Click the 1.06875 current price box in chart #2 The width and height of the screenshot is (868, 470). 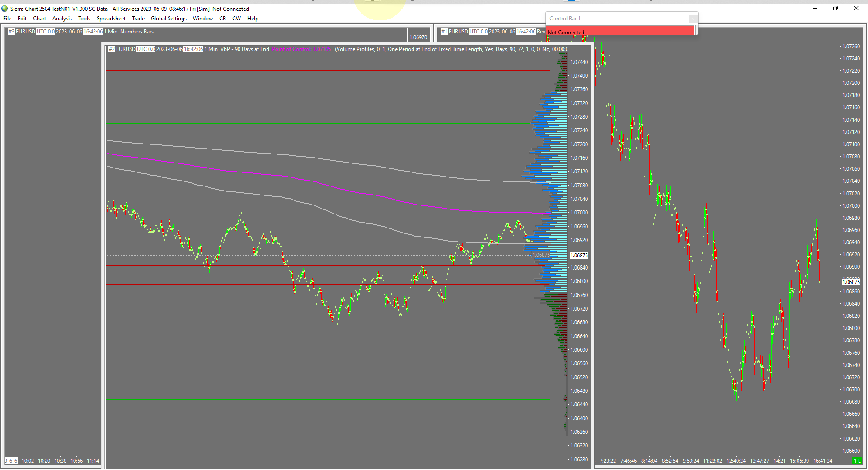(579, 256)
